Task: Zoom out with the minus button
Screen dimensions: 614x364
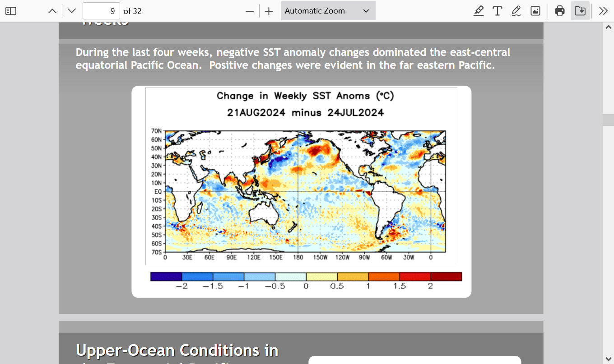Action: pyautogui.click(x=250, y=11)
